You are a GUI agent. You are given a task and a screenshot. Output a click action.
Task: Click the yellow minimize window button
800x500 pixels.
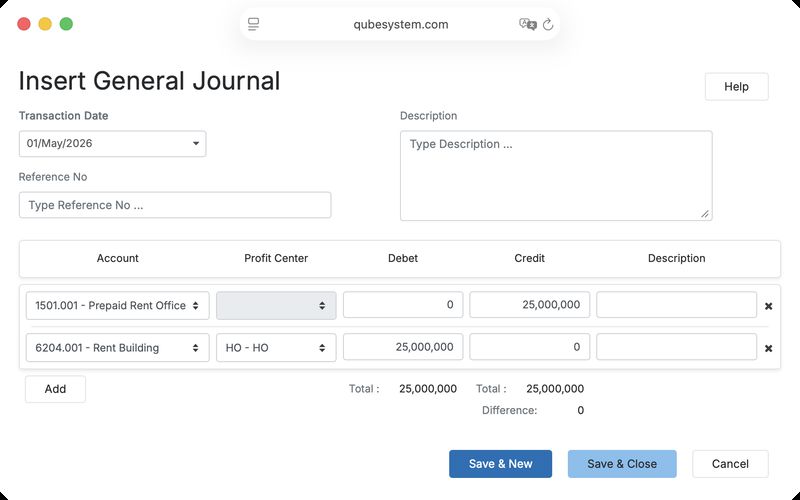click(45, 24)
